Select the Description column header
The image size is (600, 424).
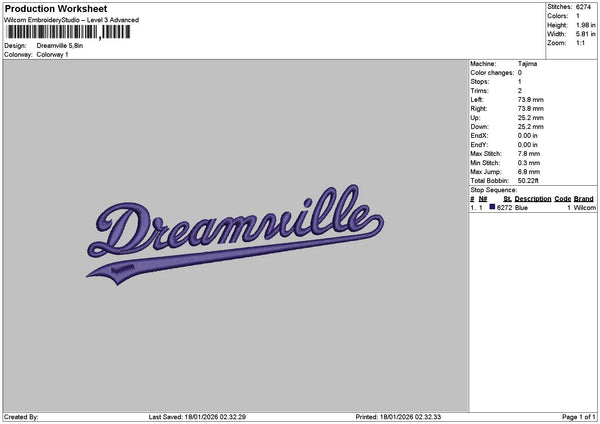coord(533,199)
